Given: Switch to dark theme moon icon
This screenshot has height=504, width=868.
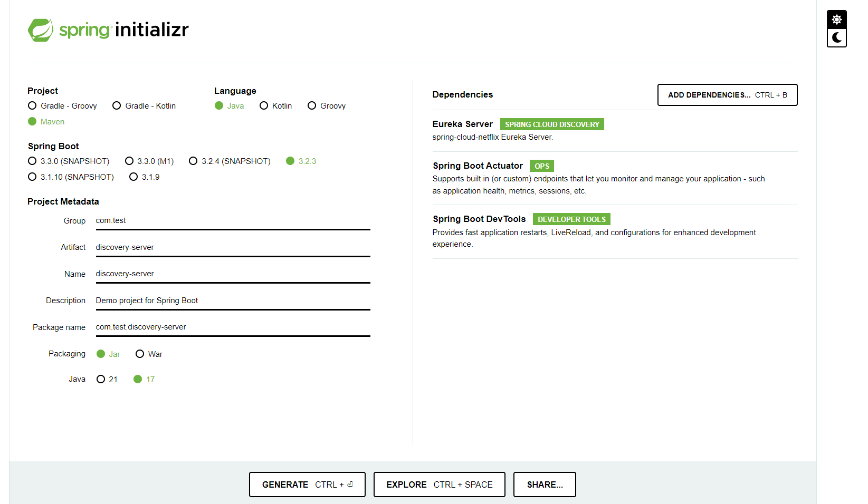Looking at the screenshot, I should coord(837,37).
